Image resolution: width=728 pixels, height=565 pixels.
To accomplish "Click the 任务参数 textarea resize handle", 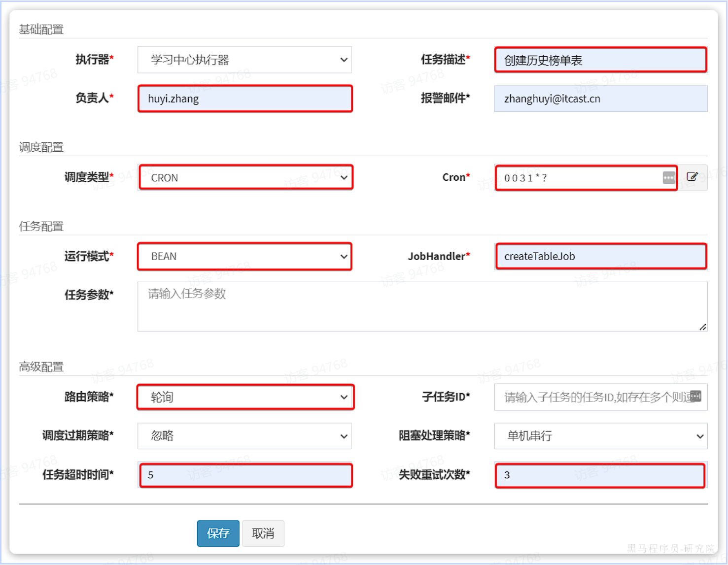I will [x=703, y=327].
